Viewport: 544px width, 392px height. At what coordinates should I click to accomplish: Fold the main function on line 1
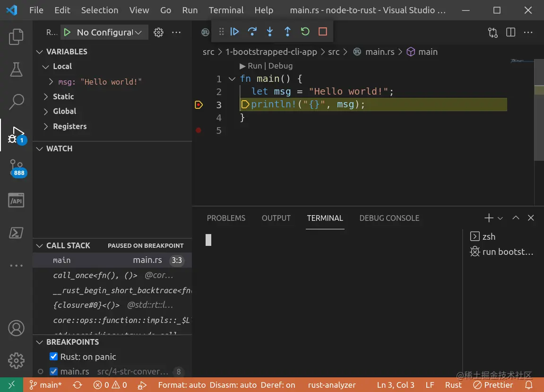click(x=232, y=79)
